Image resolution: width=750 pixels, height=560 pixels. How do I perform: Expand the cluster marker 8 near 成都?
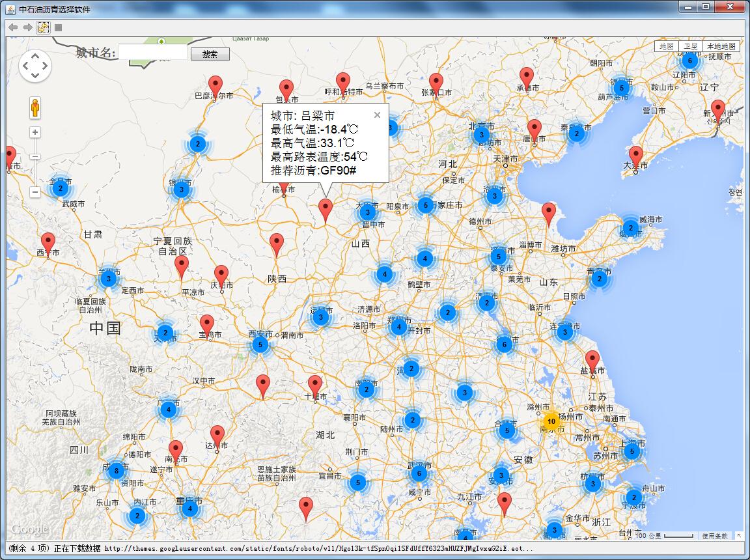[116, 470]
